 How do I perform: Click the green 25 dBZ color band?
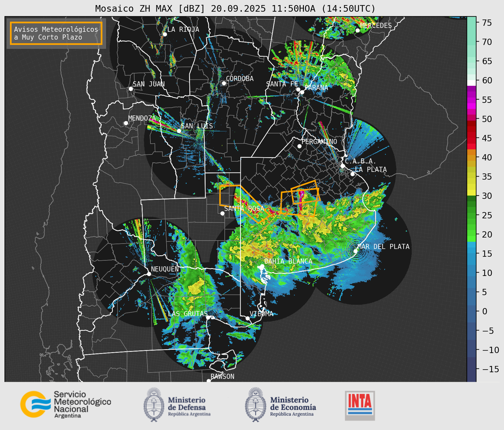coord(471,215)
